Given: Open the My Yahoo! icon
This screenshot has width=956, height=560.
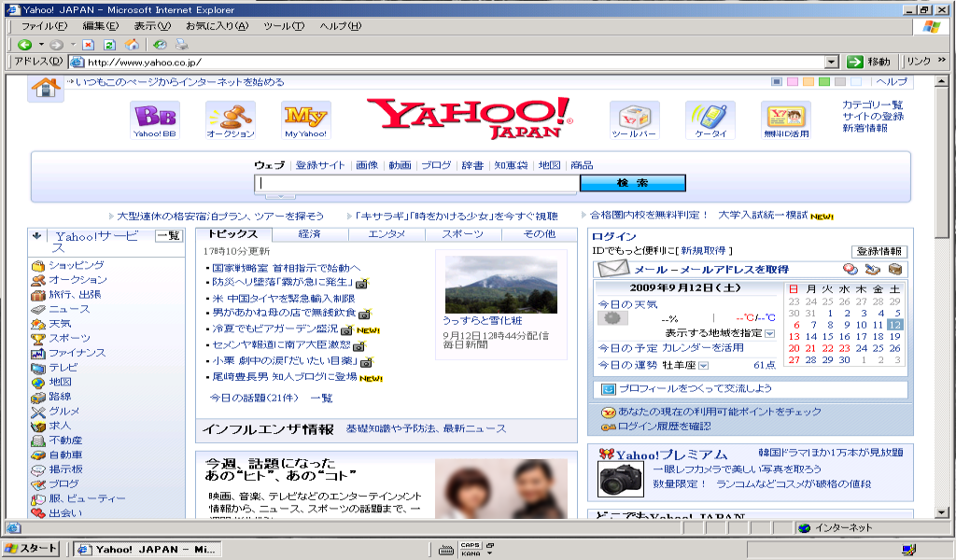Looking at the screenshot, I should [306, 120].
